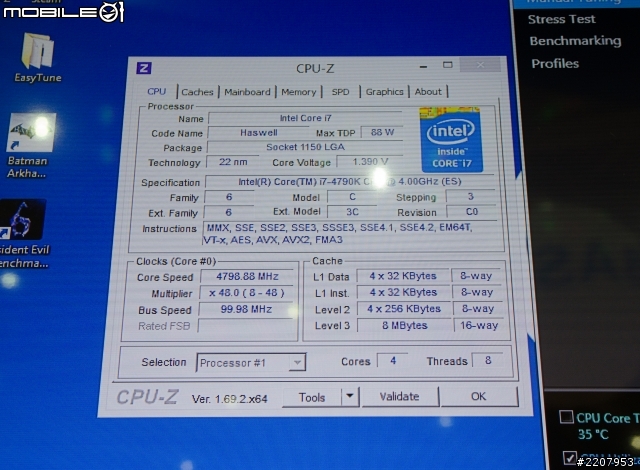Click the Level 2 4 x 256 KBytes value
Screen dimensions: 640x470
[404, 308]
